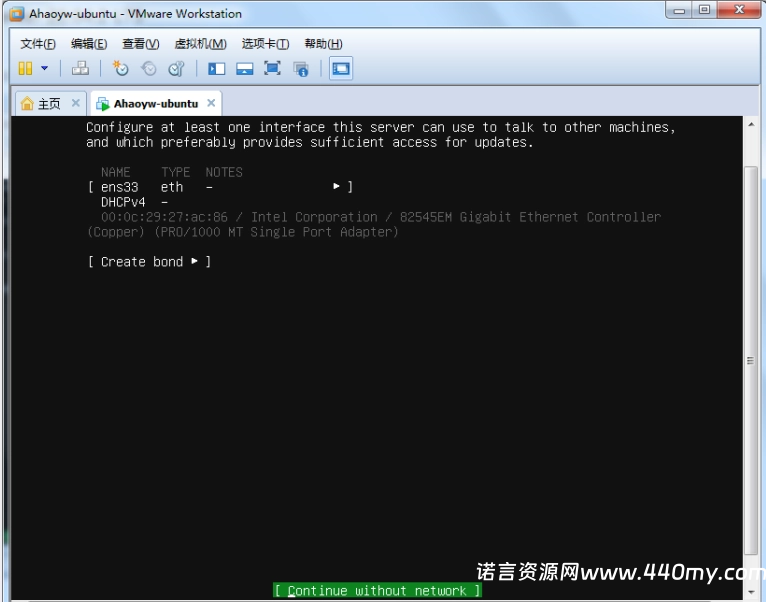Click the VM icon on Ahaoyw-ubuntu tab

click(103, 104)
